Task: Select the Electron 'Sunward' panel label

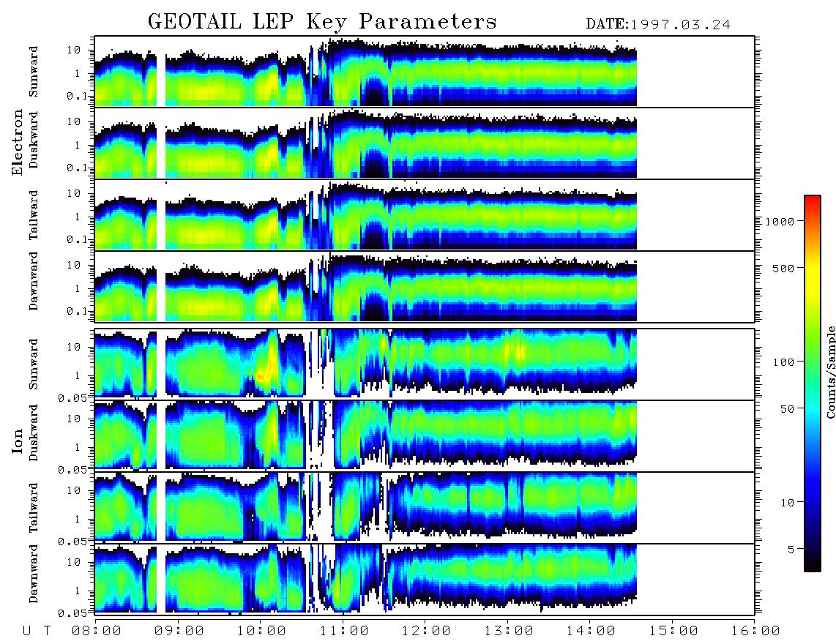Action: coord(34,72)
